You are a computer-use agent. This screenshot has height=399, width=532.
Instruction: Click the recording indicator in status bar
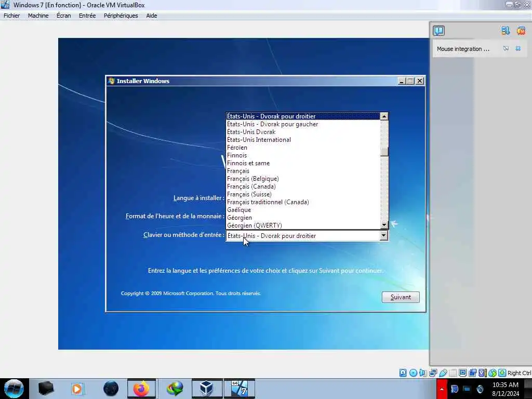pyautogui.click(x=472, y=373)
